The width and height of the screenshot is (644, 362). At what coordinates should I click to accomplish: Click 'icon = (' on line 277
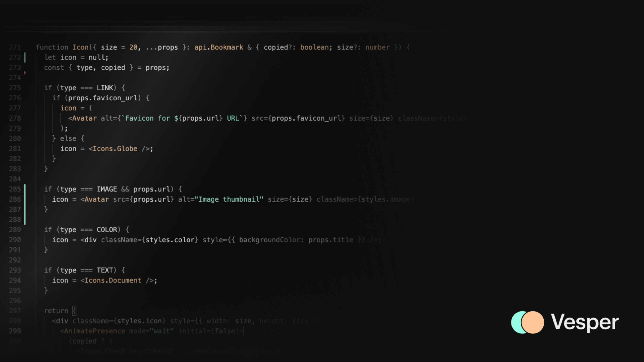tap(76, 108)
